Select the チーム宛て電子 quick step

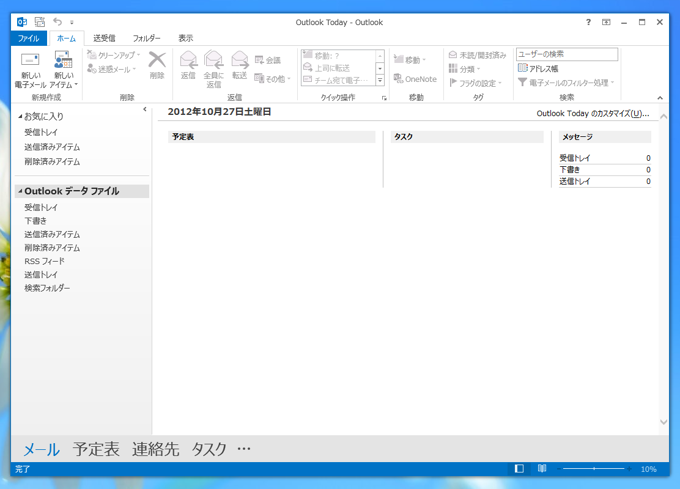pyautogui.click(x=338, y=80)
